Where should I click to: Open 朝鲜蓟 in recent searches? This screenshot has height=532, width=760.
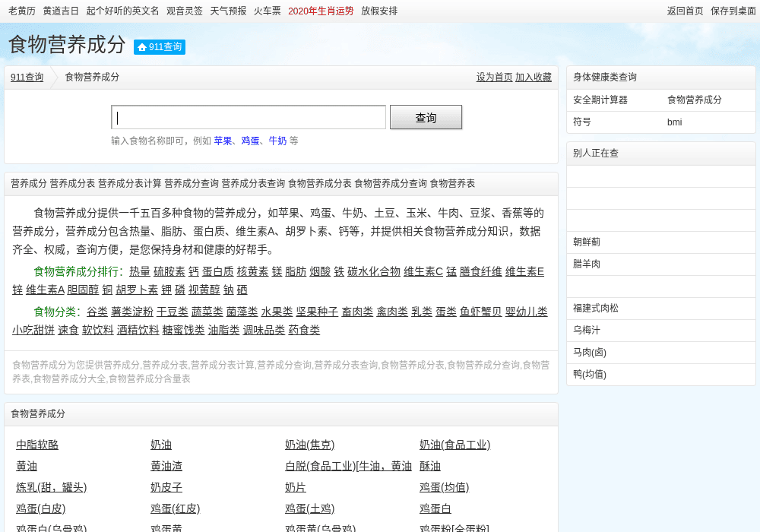(587, 242)
